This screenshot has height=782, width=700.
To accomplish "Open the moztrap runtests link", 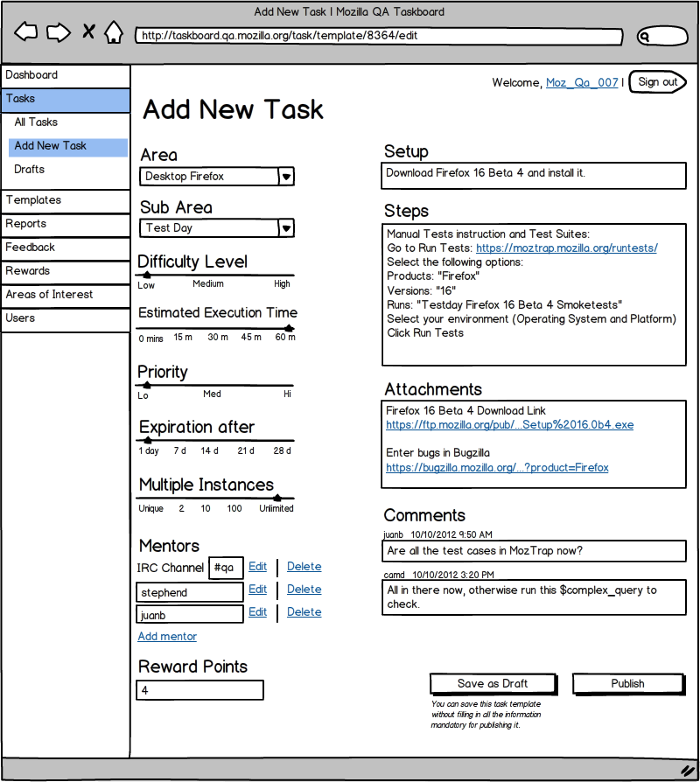I will click(567, 248).
